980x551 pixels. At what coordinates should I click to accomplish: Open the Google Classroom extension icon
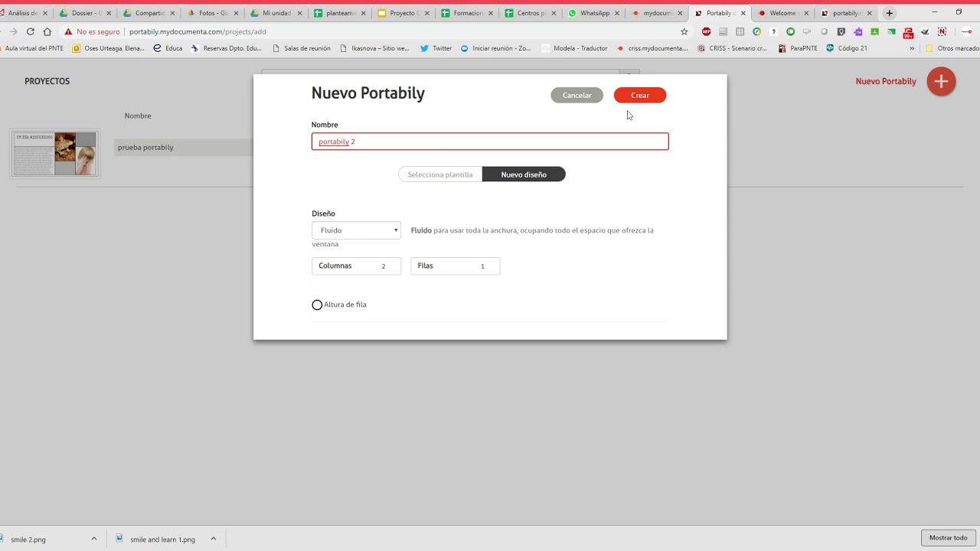874,31
